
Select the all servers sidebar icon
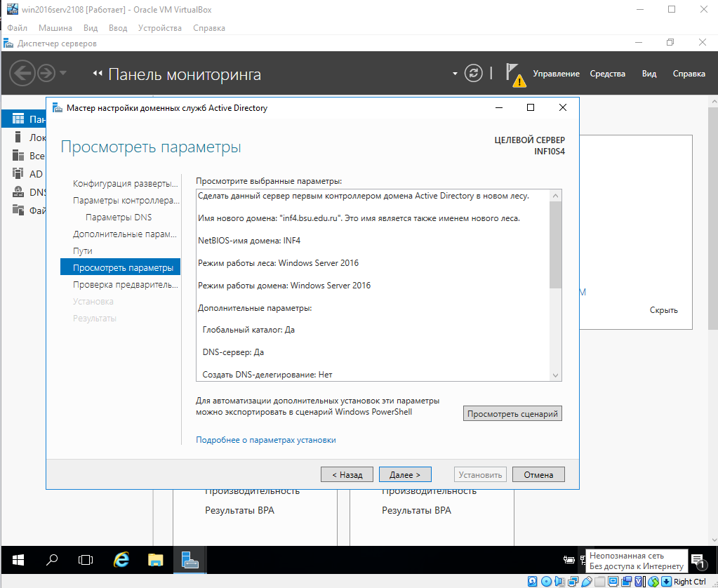18,156
